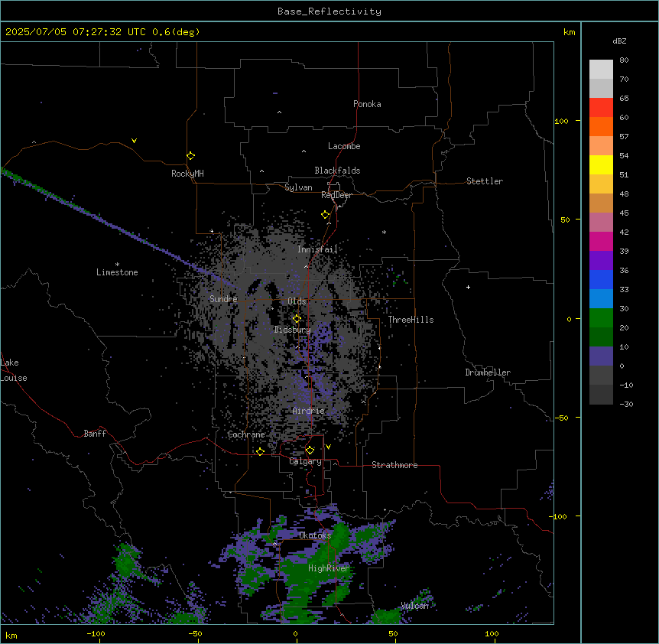Select the yellow V marker northwest of RockyMH

pos(134,141)
